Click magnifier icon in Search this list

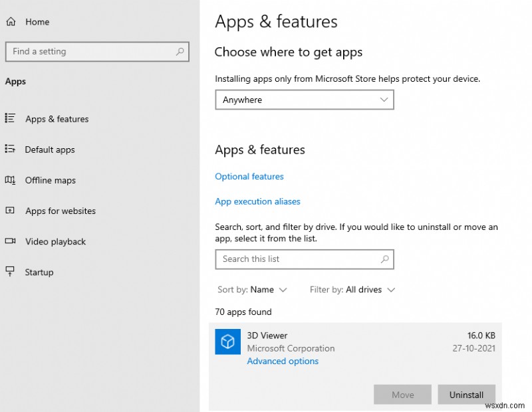point(384,259)
